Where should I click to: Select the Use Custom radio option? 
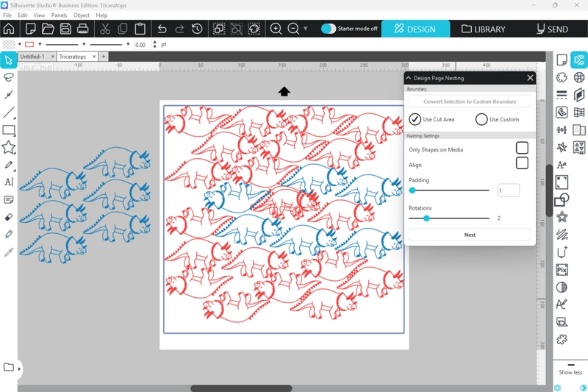(x=481, y=119)
